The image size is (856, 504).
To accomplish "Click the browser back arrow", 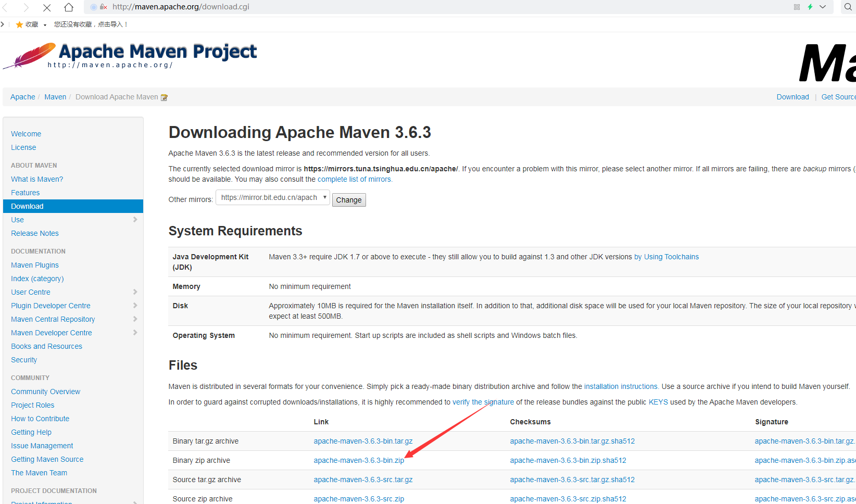I will tap(5, 7).
